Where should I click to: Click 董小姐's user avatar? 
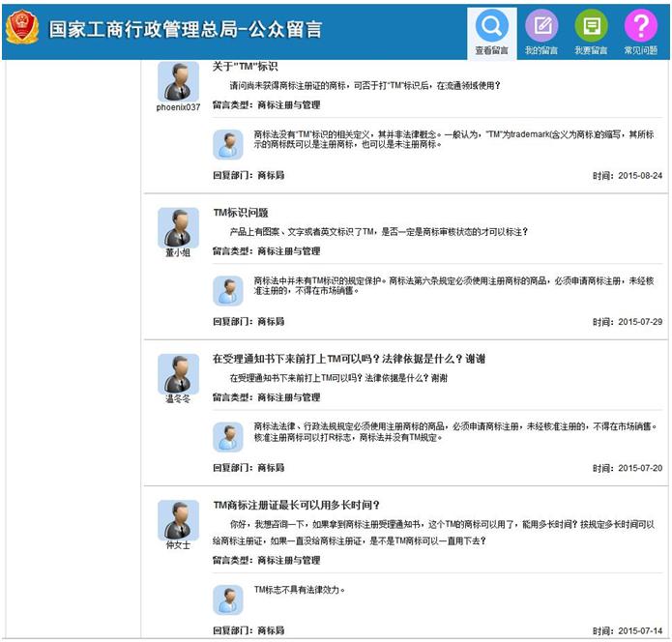(x=178, y=227)
